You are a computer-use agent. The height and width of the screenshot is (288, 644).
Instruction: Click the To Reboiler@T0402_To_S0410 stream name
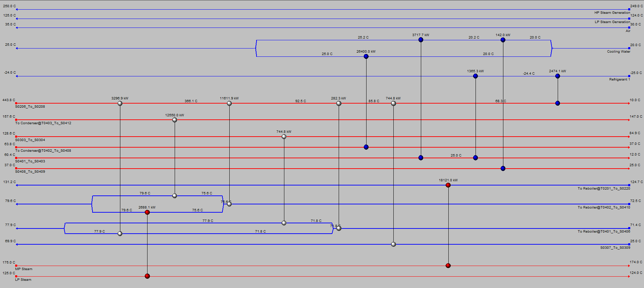(x=604, y=207)
